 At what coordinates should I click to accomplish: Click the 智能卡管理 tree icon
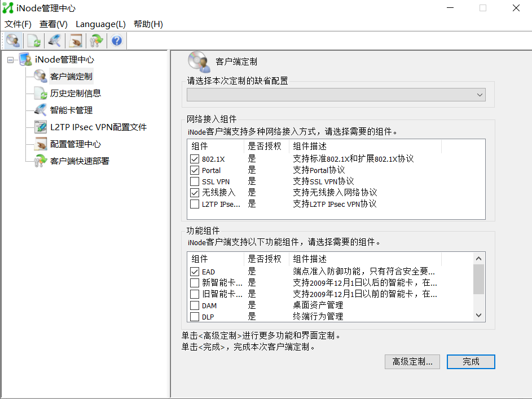41,110
